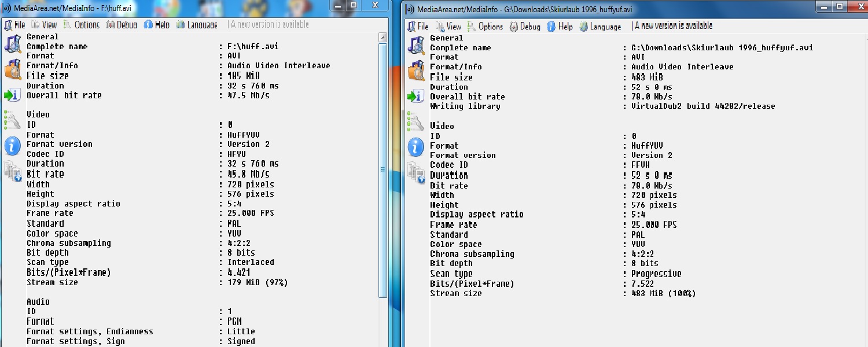This screenshot has width=868, height=347.
Task: Select 'General' section heading in huff.avi window
Action: (43, 36)
